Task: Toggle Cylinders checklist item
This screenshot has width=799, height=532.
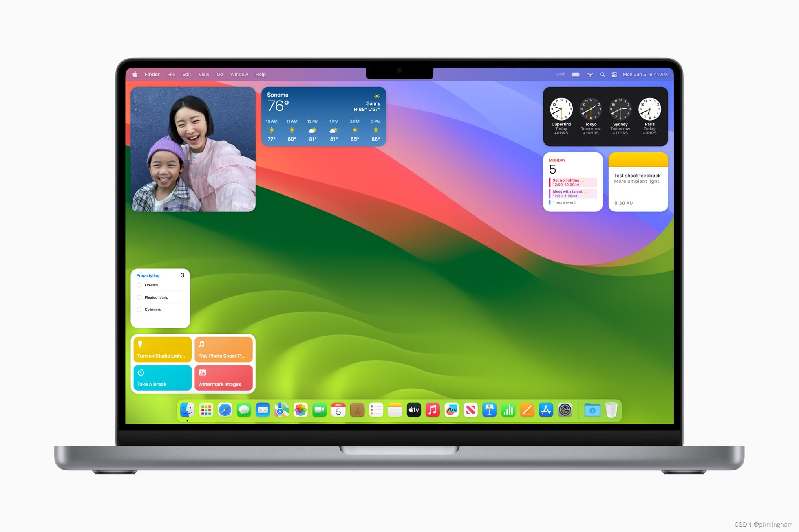Action: (x=139, y=310)
